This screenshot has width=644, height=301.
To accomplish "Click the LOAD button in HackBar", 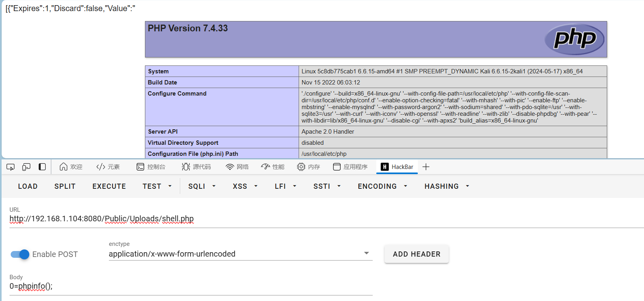I will (28, 186).
